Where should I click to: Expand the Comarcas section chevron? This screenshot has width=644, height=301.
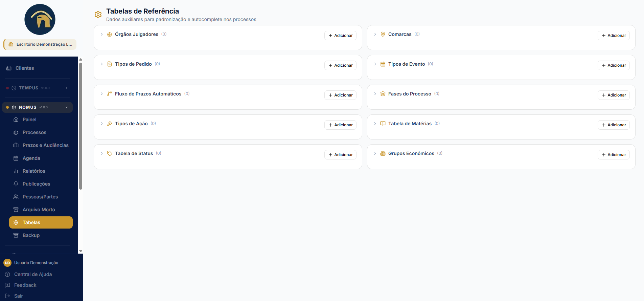(375, 34)
